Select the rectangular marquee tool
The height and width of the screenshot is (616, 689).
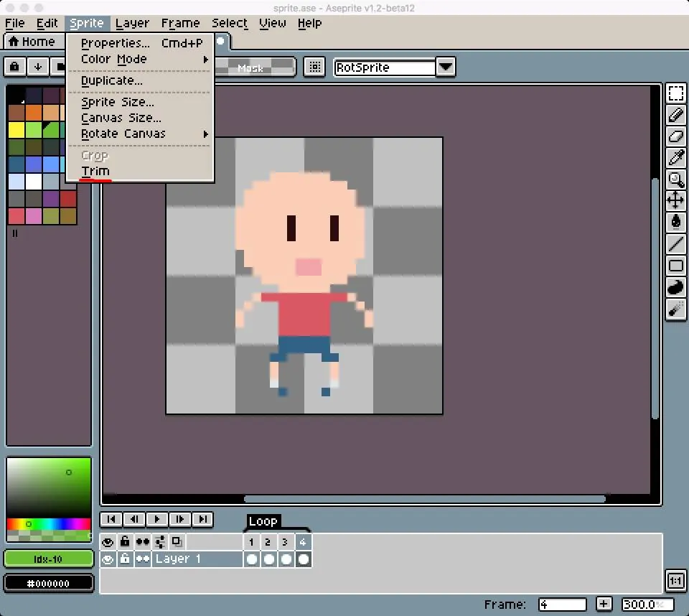pyautogui.click(x=676, y=93)
